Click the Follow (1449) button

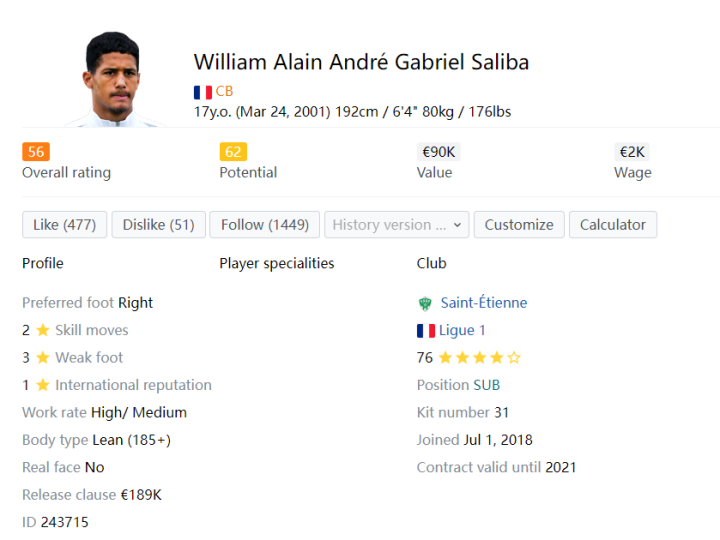pyautogui.click(x=265, y=225)
